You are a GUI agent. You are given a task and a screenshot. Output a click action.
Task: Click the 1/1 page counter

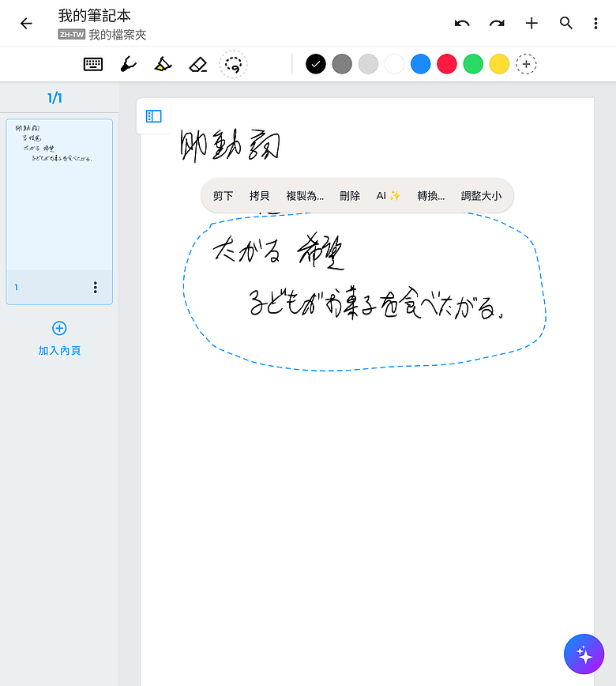click(54, 97)
